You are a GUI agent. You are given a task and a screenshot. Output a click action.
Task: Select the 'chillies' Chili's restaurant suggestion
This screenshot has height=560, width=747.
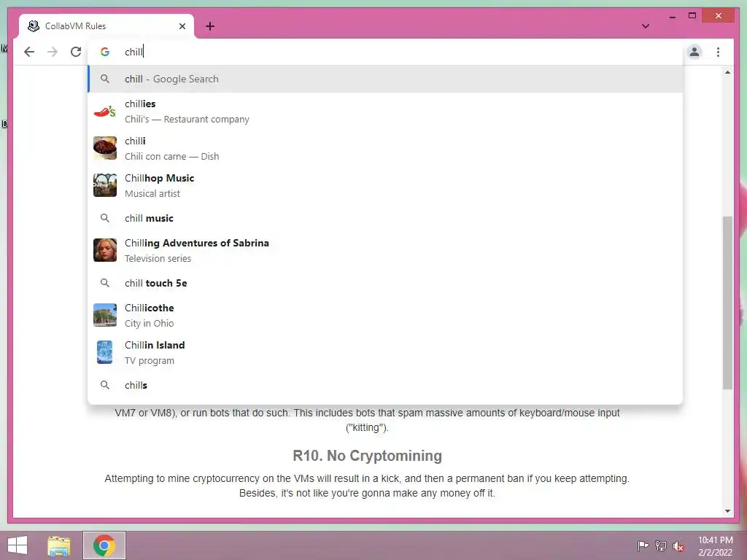385,112
